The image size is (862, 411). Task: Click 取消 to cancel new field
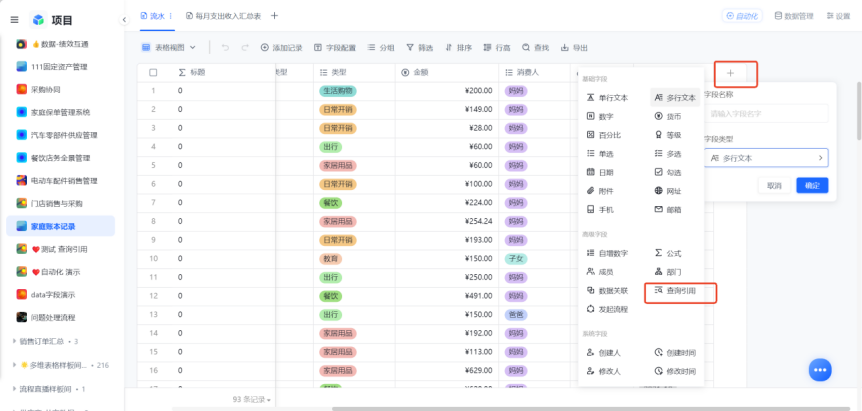(x=774, y=186)
